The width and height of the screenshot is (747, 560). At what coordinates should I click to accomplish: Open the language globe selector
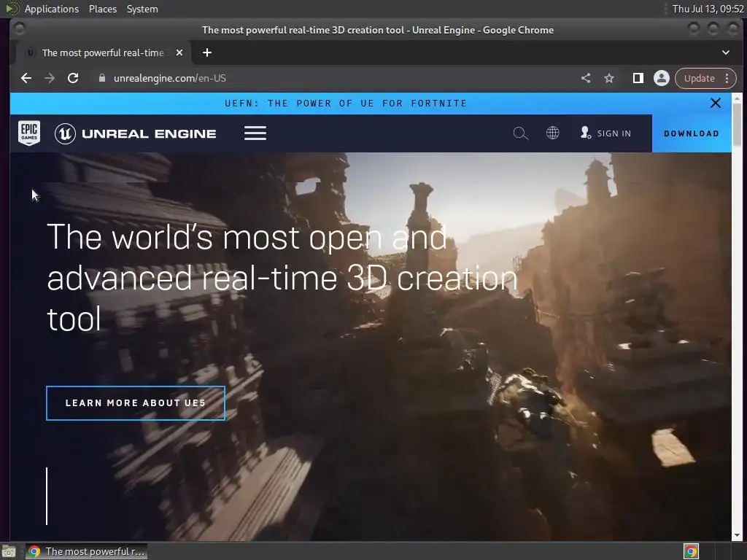pyautogui.click(x=553, y=133)
